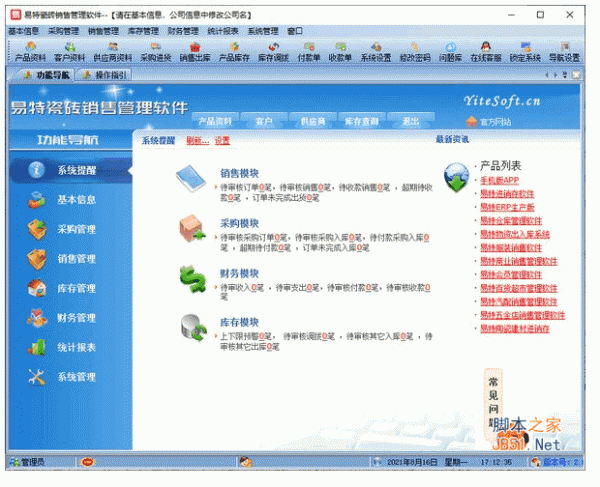The height and width of the screenshot is (487, 600).
Task: Click 修改密码 toolbar icon
Action: (x=415, y=52)
